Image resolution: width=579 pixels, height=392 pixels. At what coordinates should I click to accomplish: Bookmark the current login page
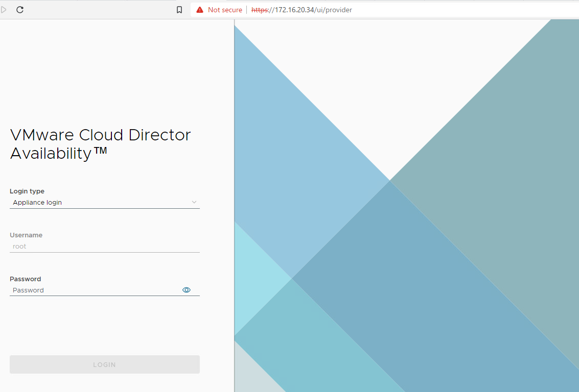click(179, 9)
